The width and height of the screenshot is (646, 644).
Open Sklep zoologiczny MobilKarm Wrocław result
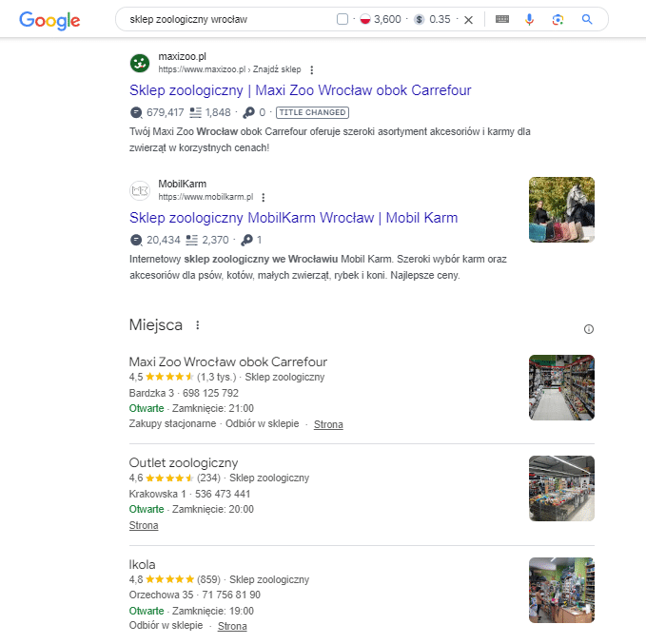(x=293, y=218)
